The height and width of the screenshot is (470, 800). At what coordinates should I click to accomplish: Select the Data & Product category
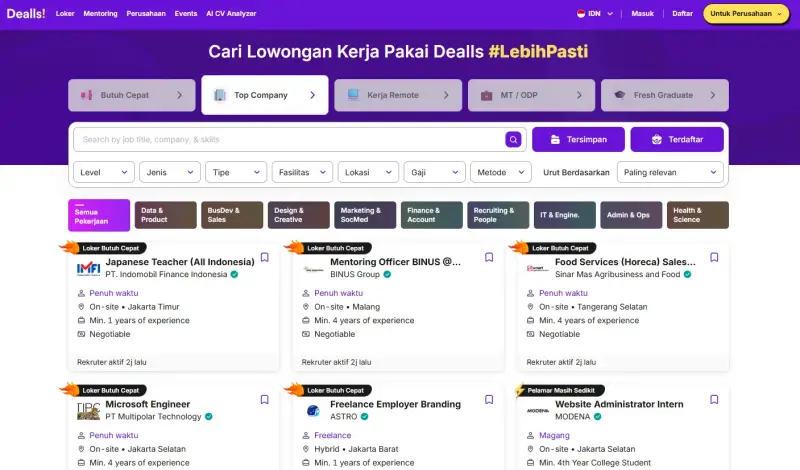(165, 215)
